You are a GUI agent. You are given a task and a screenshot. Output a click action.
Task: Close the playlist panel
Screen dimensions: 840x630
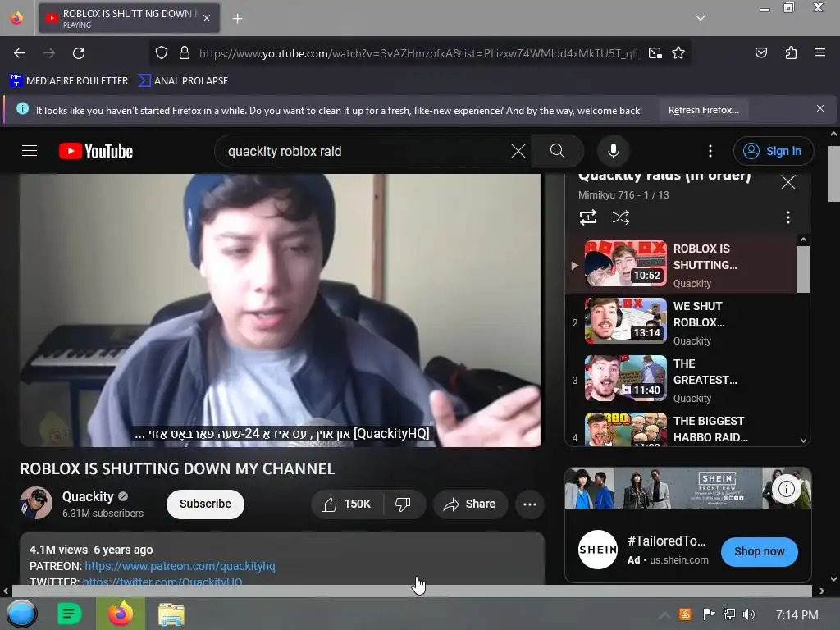[788, 182]
